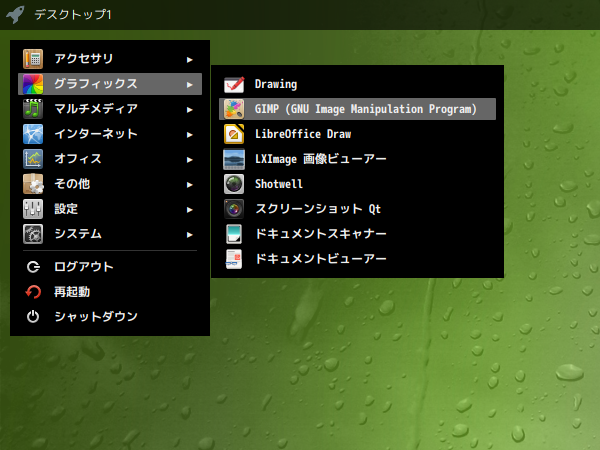Click the システム gear icon
The height and width of the screenshot is (450, 600).
[x=33, y=234]
